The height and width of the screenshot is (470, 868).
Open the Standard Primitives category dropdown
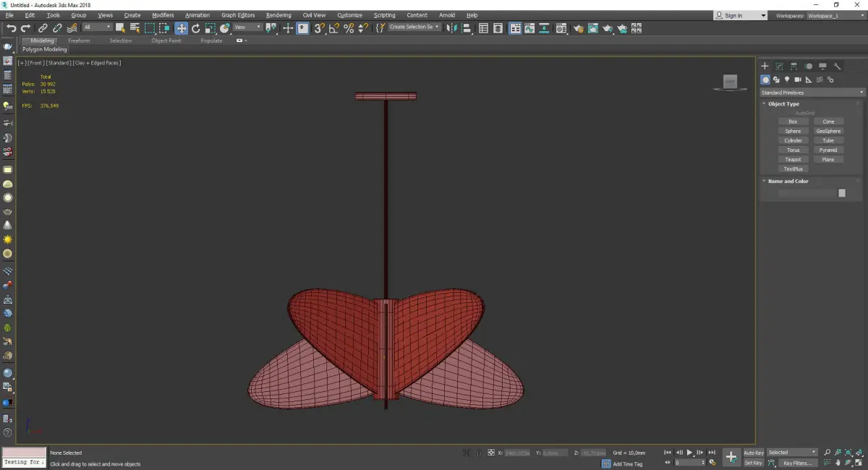[812, 93]
